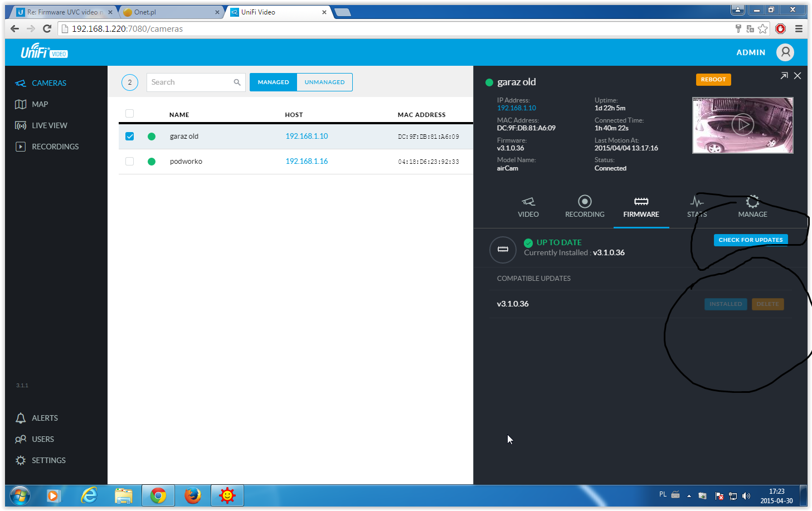This screenshot has height=511, width=812.
Task: Reload the browser page
Action: (47, 28)
